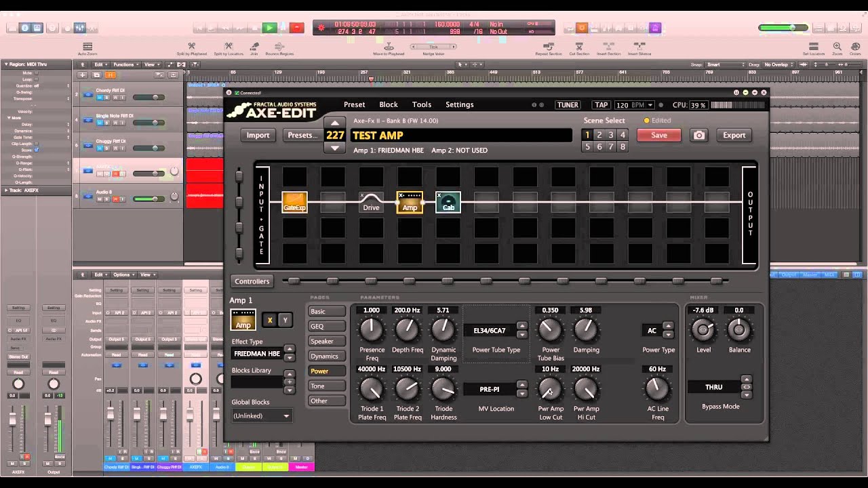868x488 pixels.
Task: Open the Block menu in Axe-Edit
Action: pyautogui.click(x=389, y=104)
